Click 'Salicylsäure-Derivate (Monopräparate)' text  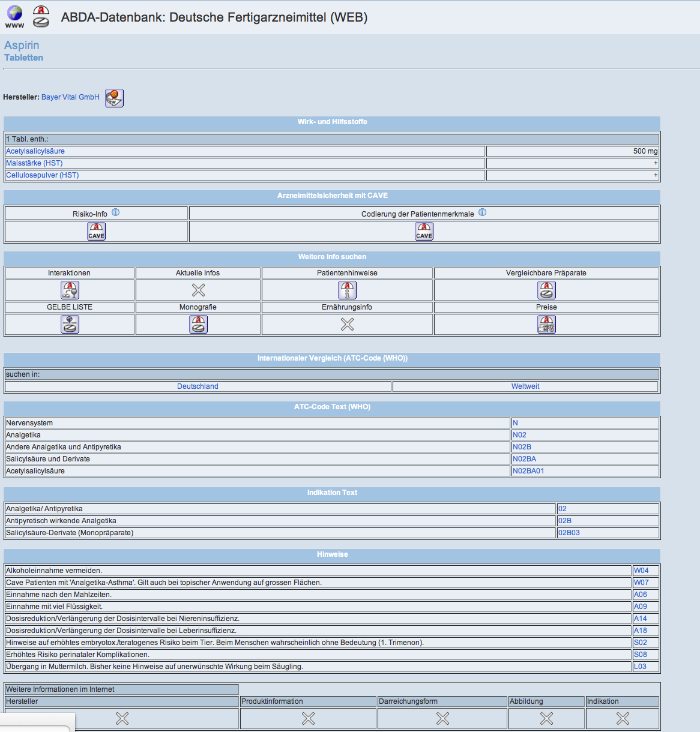point(70,533)
